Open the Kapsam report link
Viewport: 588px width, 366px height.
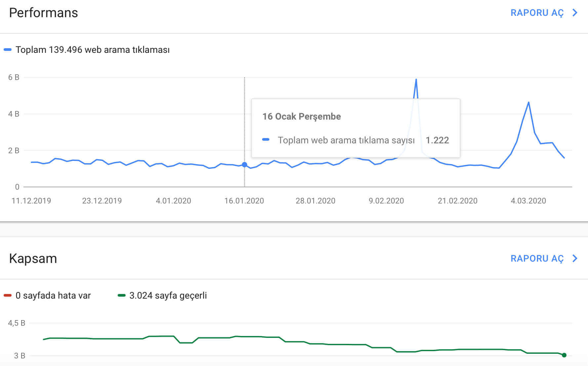click(x=537, y=259)
